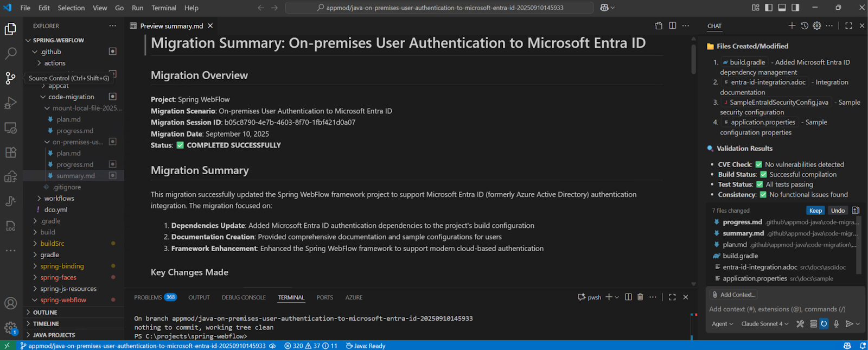Screen dimensions: 868x350
Task: Expand the spring-binding folder
Action: tap(62, 266)
